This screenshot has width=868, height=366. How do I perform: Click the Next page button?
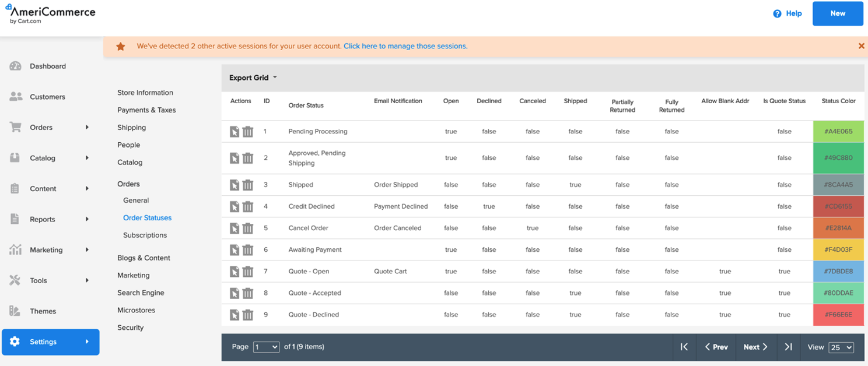[x=756, y=347]
